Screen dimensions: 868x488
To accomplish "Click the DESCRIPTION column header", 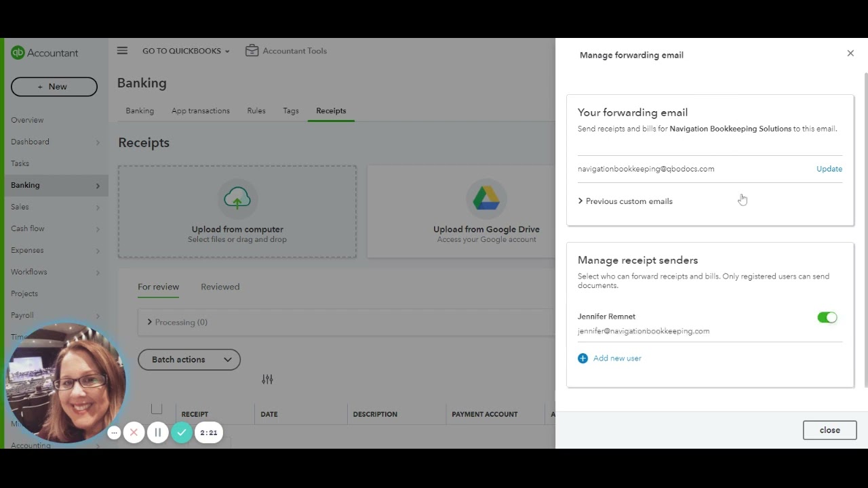I will click(375, 414).
